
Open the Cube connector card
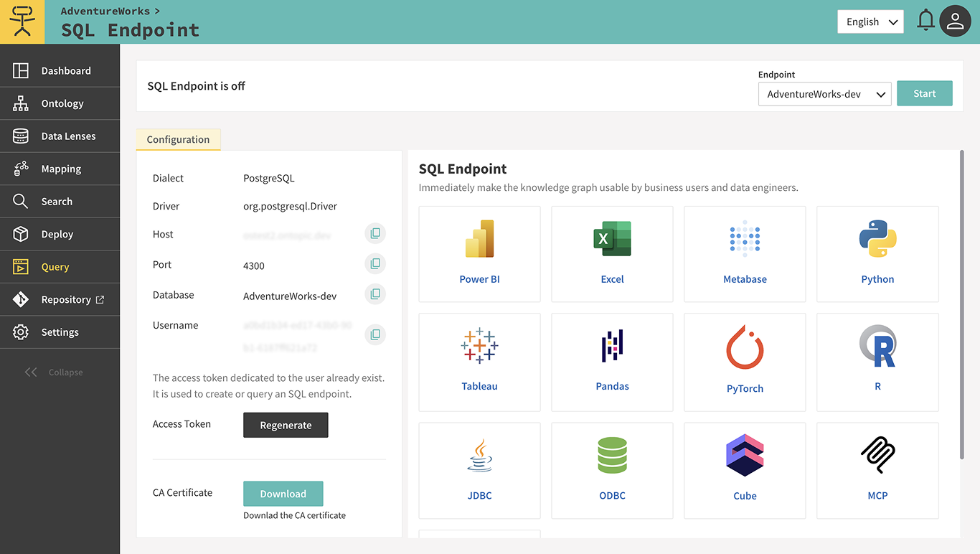coord(745,471)
